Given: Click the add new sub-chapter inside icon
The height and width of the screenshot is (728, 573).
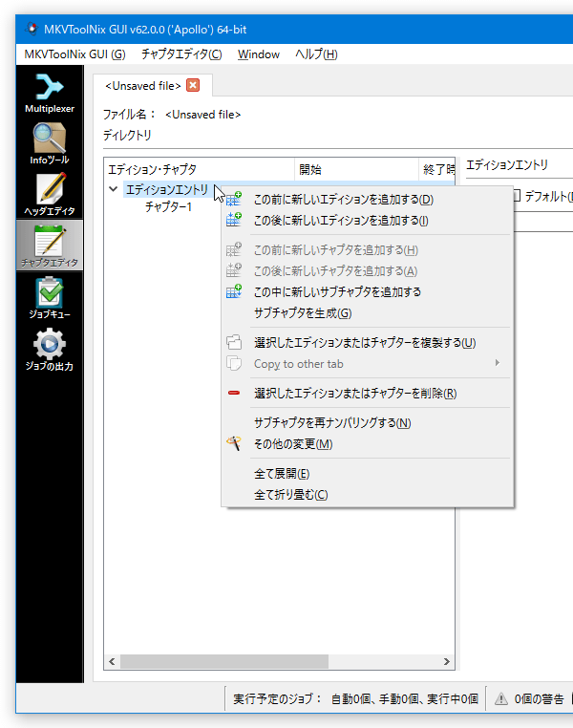Looking at the screenshot, I should [234, 291].
